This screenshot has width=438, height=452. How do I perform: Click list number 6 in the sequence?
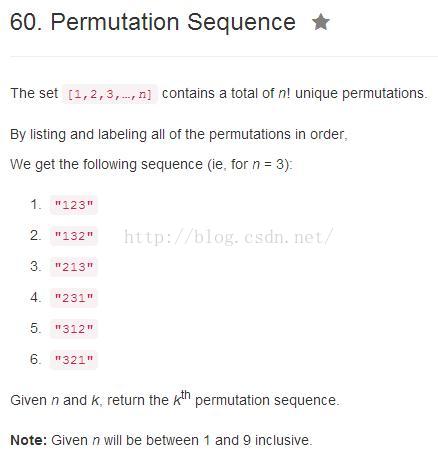(36, 359)
